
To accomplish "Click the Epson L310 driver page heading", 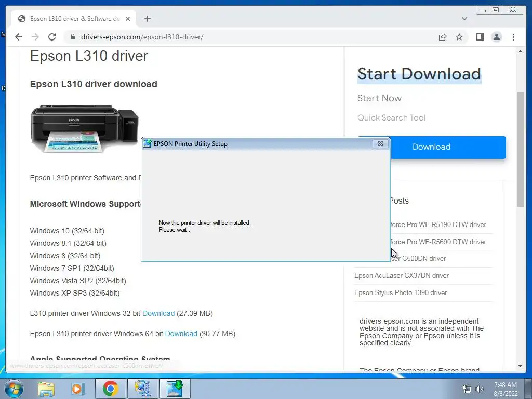I will [89, 56].
